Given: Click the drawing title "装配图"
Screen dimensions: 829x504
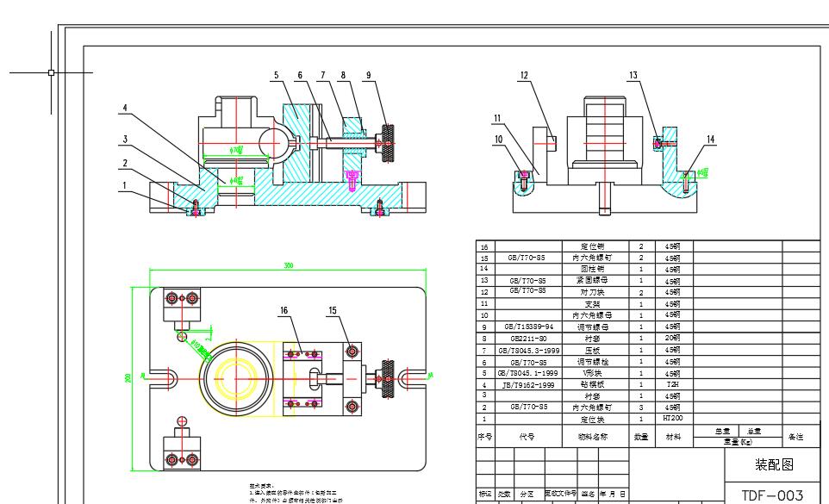Looking at the screenshot, I should [774, 464].
